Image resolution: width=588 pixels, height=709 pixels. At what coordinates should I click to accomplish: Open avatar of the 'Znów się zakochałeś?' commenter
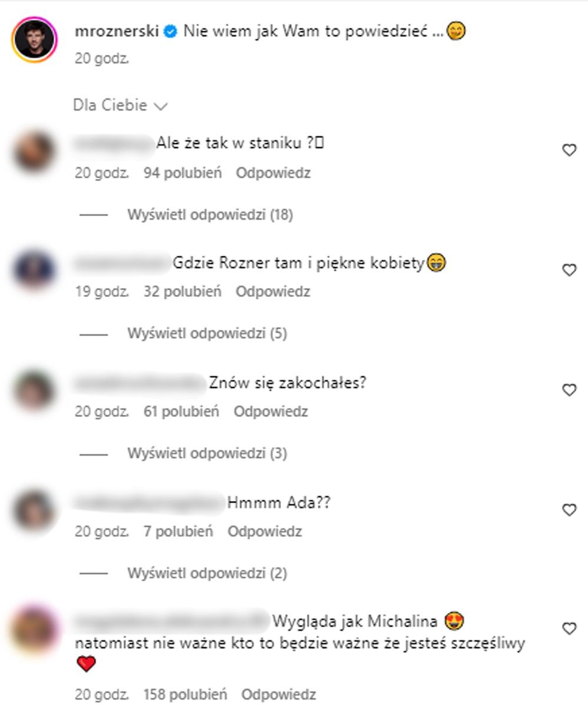point(34,390)
